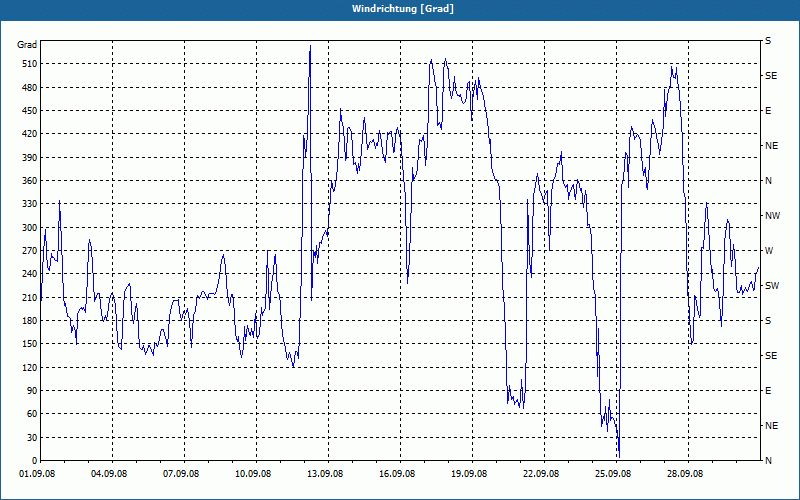Screen dimensions: 800x500
Task: Click the 360 y-axis value
Action: 30,181
